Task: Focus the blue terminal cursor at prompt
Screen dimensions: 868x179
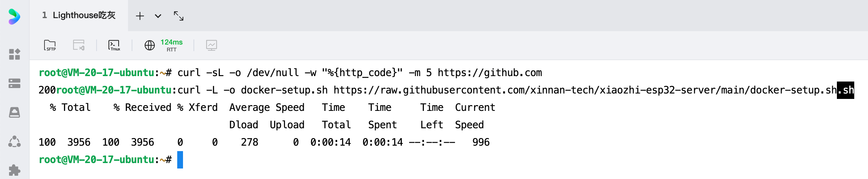Action: (x=180, y=160)
